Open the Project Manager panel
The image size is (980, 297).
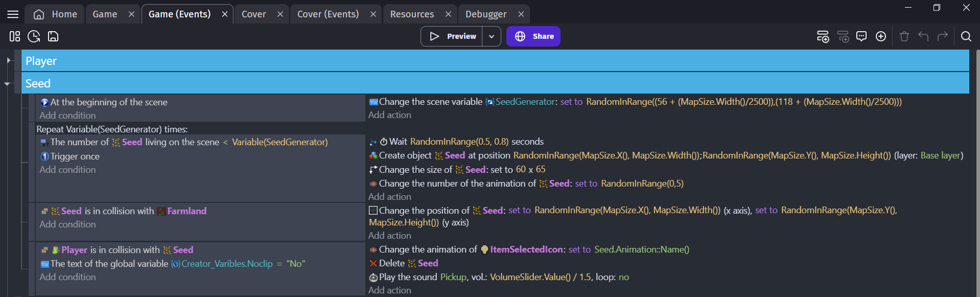(14, 36)
